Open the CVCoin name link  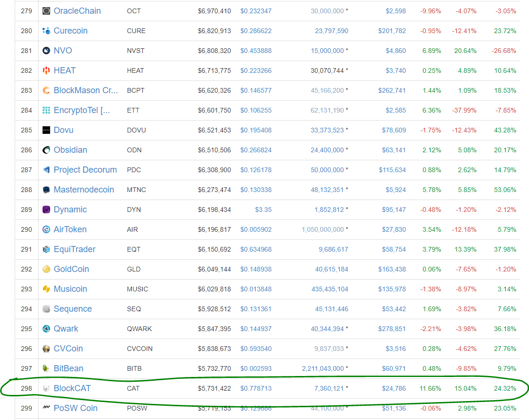(68, 349)
